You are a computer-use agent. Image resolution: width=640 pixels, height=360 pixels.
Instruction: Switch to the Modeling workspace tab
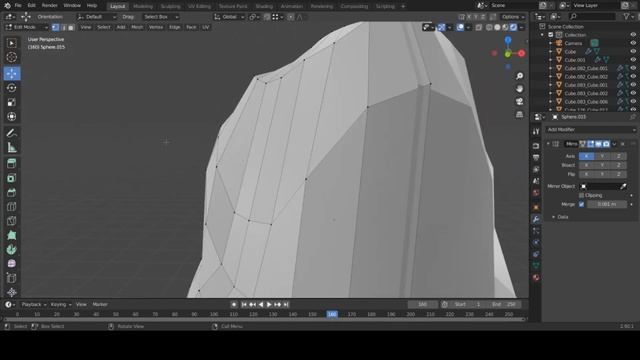click(143, 6)
